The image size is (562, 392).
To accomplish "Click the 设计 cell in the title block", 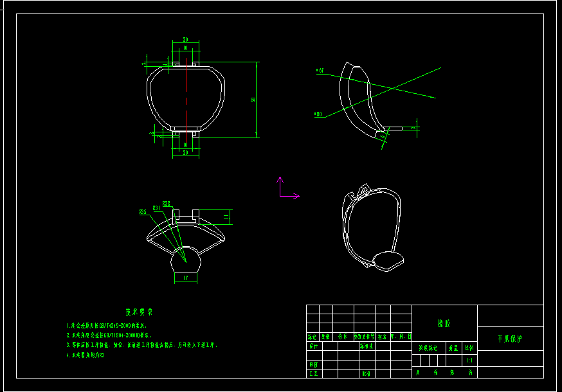I will (313, 346).
